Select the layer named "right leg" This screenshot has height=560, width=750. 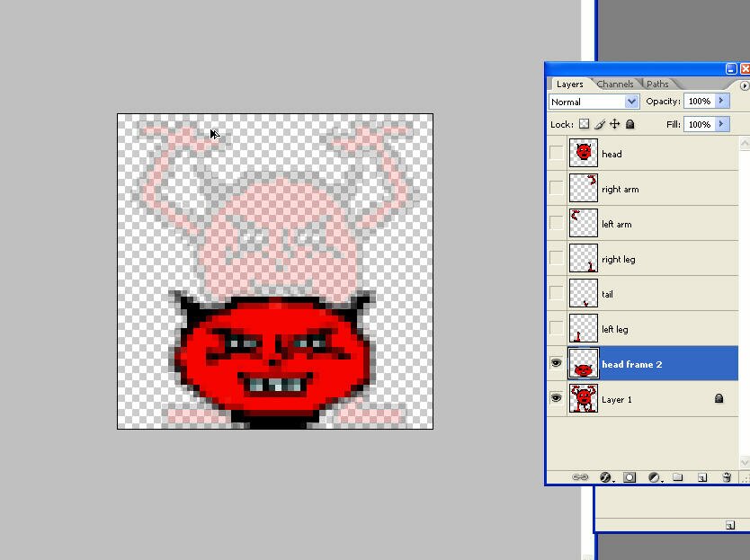click(x=619, y=259)
